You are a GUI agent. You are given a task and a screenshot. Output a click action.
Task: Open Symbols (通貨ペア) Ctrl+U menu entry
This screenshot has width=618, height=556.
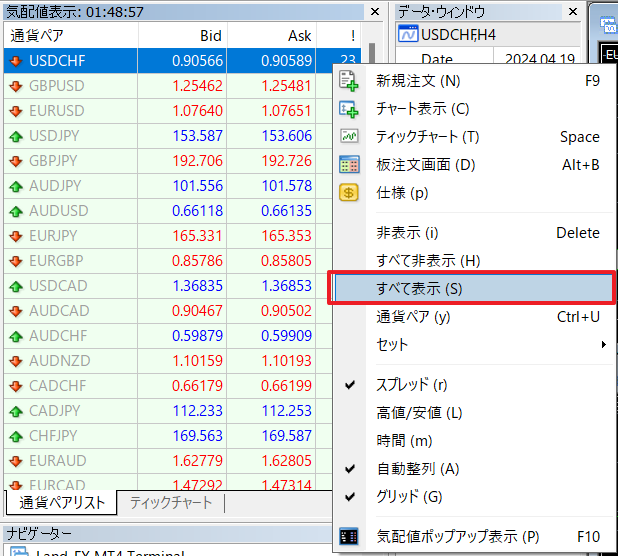click(x=473, y=317)
